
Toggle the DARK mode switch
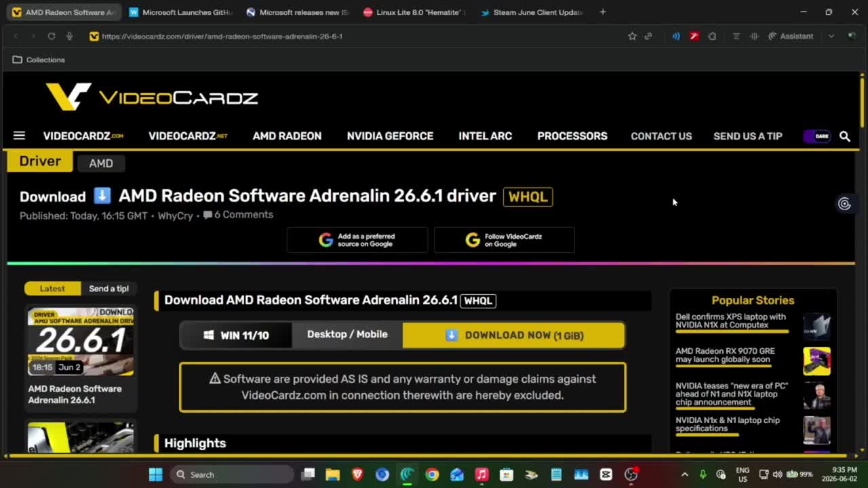point(817,136)
